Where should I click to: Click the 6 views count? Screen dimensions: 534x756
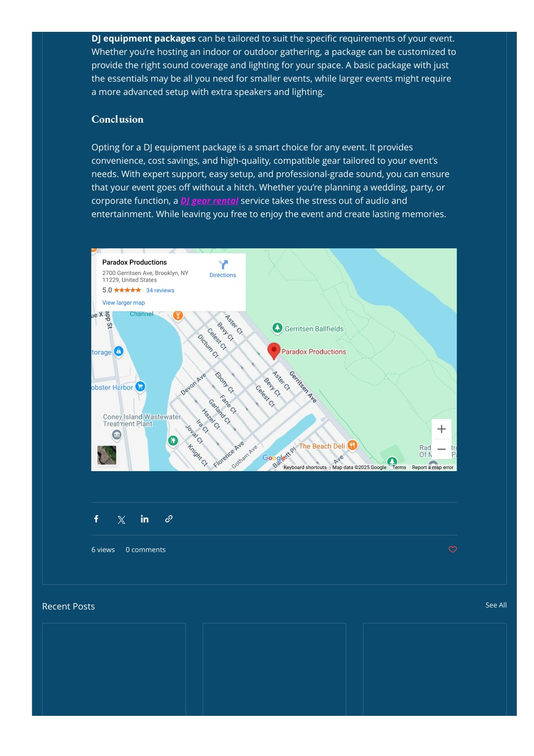point(103,550)
